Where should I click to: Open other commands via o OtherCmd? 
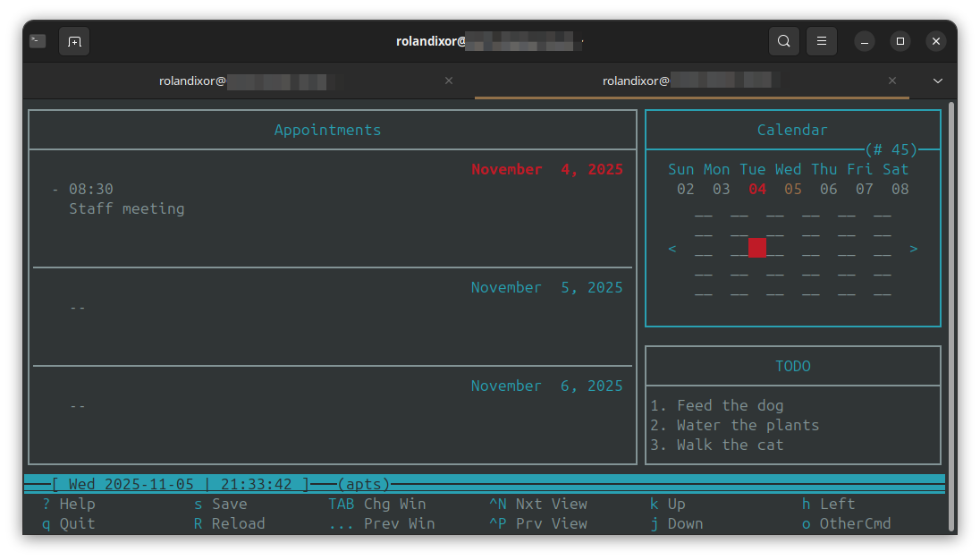pos(846,523)
